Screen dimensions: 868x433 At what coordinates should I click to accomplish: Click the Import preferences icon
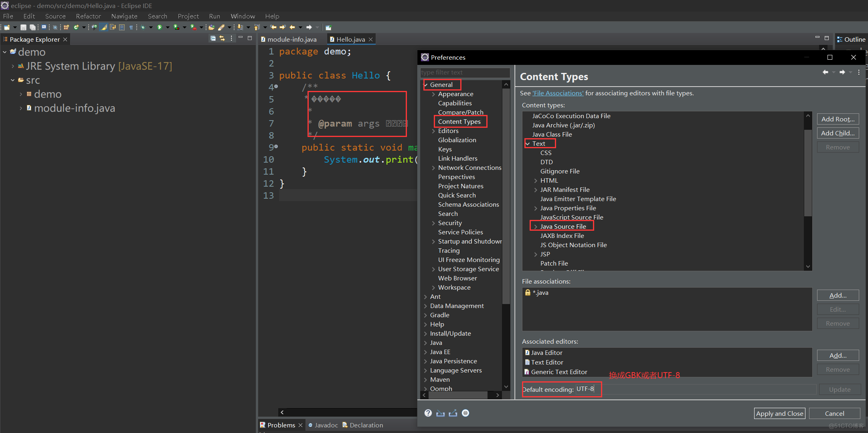click(441, 413)
